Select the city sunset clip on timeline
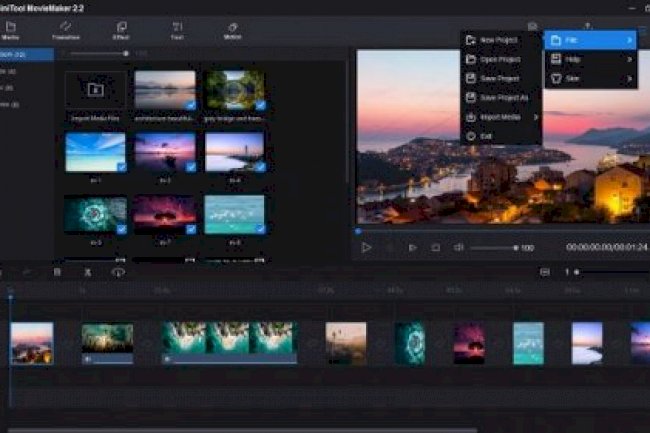 [x=32, y=343]
